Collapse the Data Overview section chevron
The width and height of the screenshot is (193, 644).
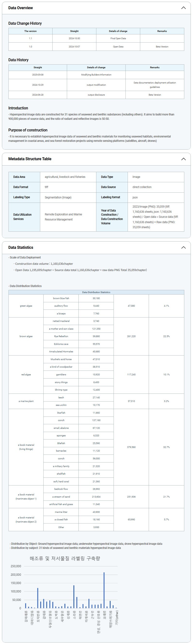[x=183, y=8]
